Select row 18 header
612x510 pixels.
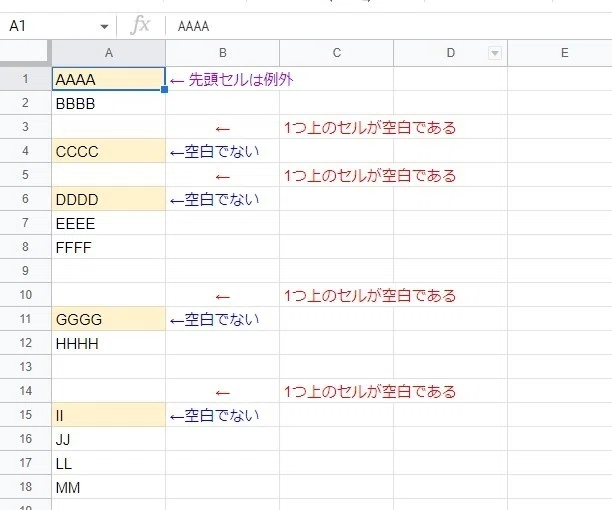[25, 487]
